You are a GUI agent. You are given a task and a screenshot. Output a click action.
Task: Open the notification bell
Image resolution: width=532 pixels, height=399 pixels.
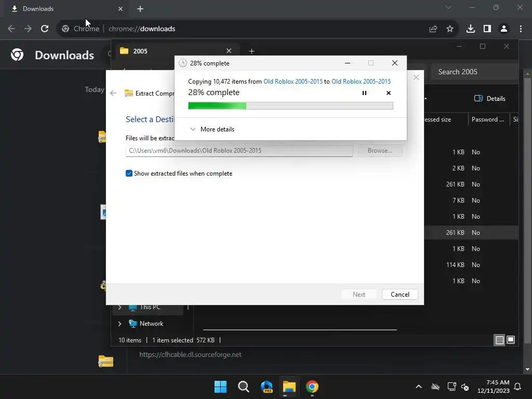coord(518,387)
